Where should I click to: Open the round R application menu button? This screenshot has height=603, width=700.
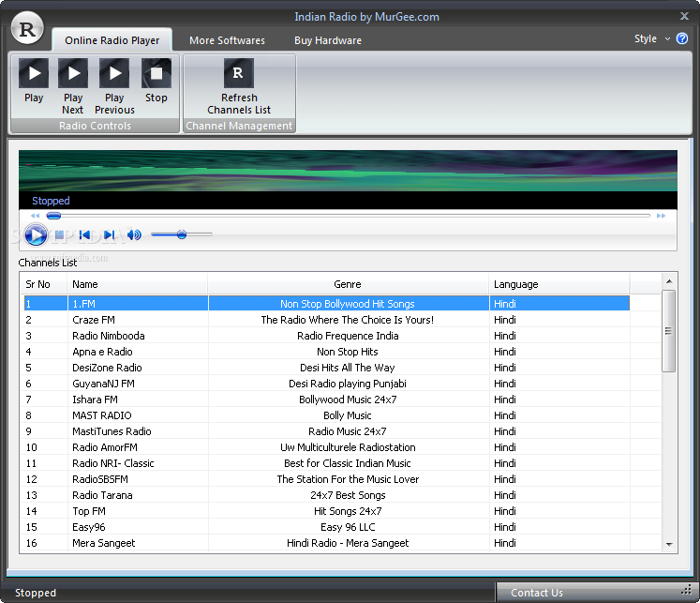[27, 29]
